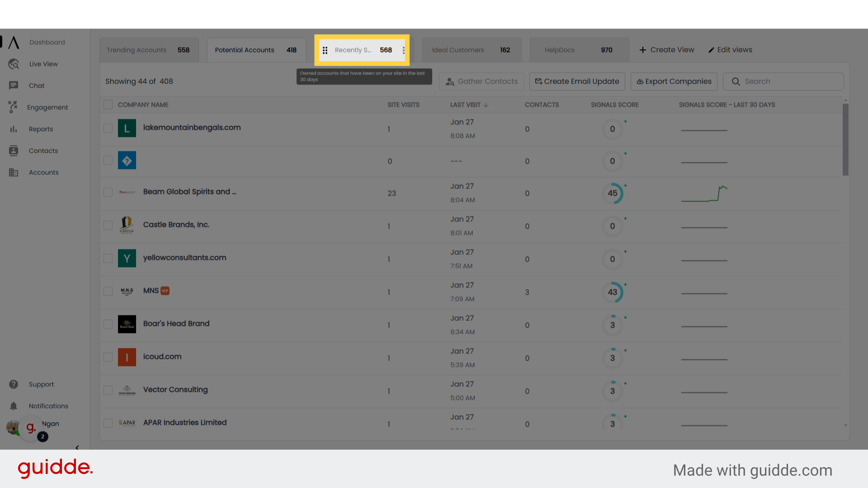Click the drag handle on Recently S tab

[x=325, y=50]
